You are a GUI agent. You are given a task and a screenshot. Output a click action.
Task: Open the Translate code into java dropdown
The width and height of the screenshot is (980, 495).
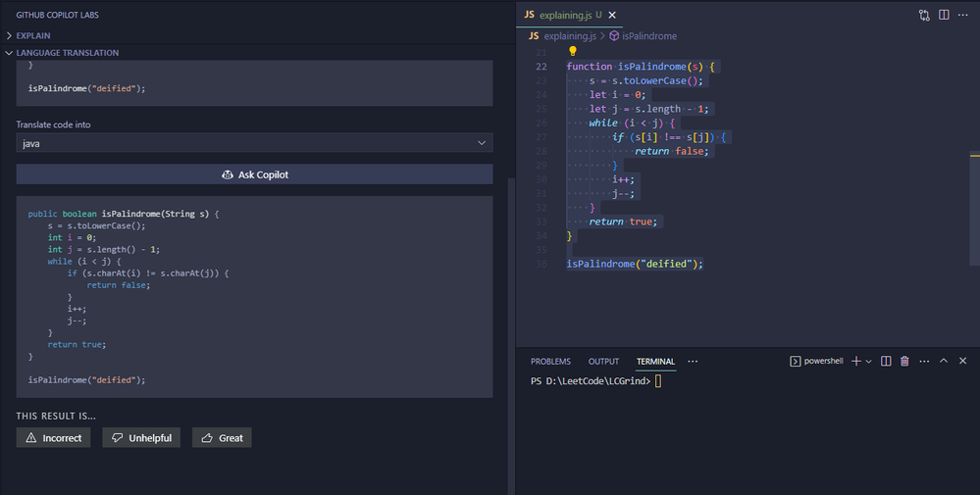pos(254,143)
